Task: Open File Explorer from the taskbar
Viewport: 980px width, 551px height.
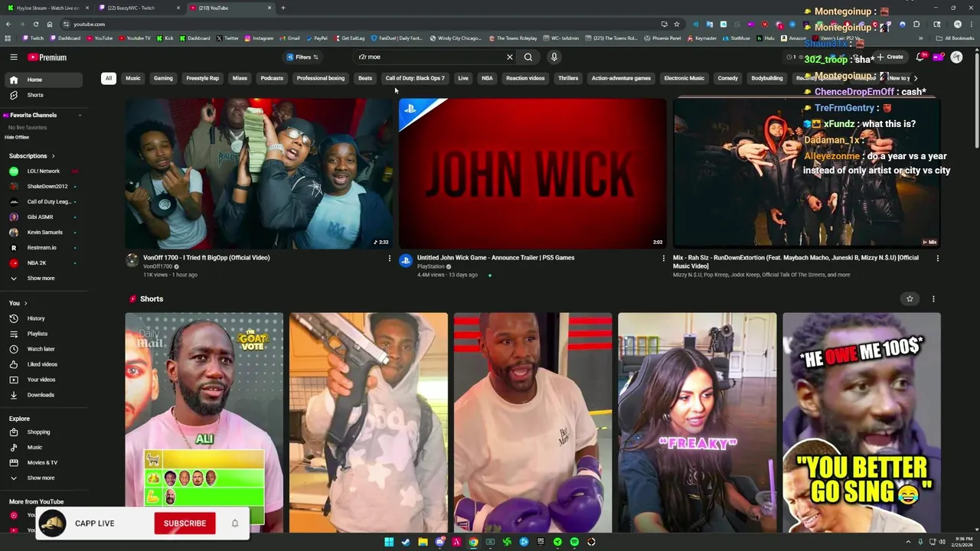Action: pos(423,542)
